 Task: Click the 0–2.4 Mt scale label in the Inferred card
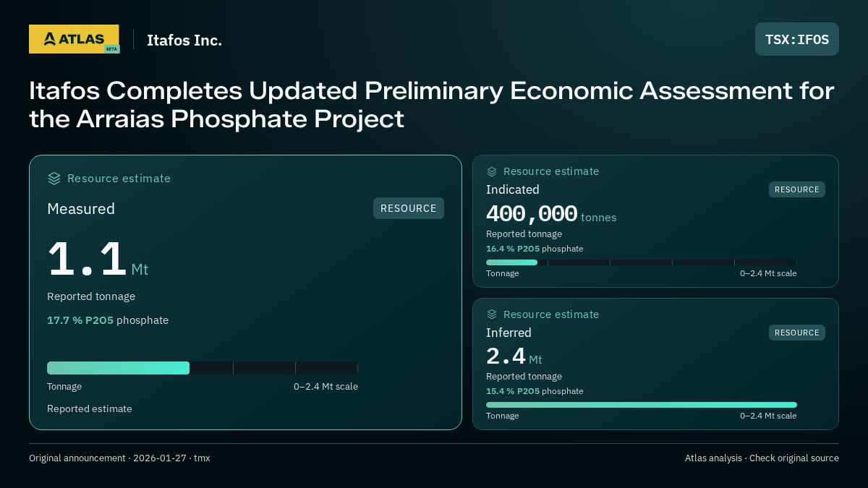[x=768, y=416]
